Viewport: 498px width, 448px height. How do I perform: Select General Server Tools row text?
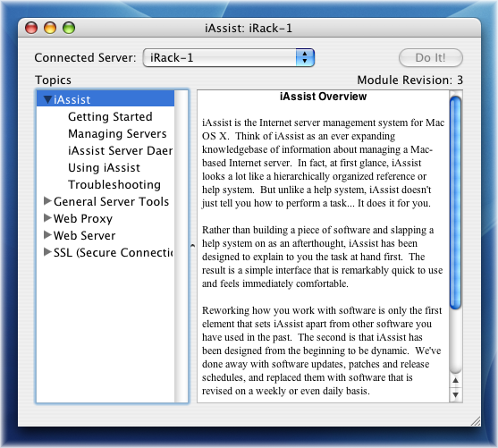click(111, 201)
